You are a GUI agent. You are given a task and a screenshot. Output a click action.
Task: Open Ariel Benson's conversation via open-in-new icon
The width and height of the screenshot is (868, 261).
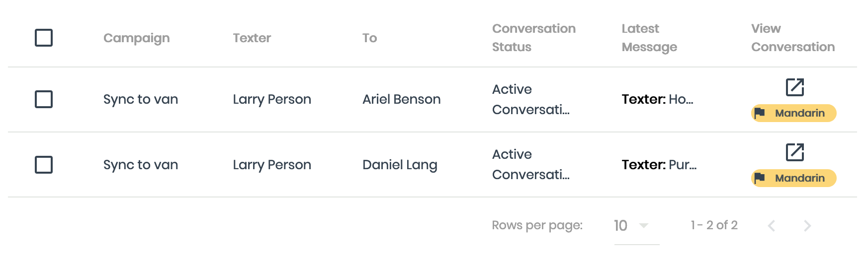tap(794, 87)
